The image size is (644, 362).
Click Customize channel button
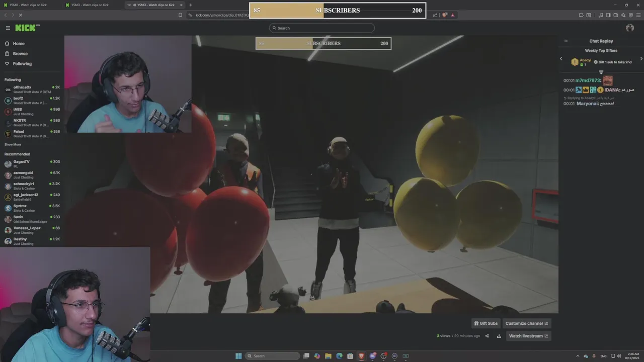(527, 323)
